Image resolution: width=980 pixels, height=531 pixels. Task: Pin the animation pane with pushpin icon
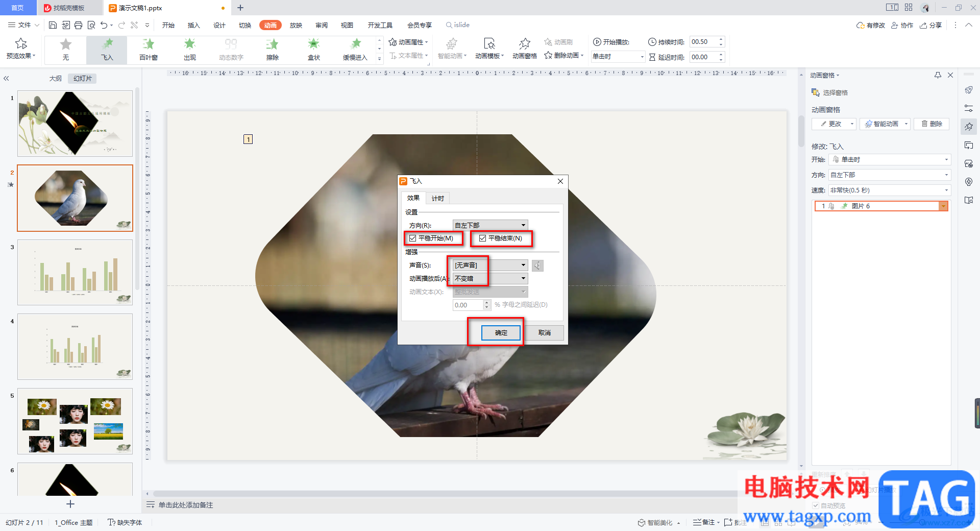coord(938,75)
